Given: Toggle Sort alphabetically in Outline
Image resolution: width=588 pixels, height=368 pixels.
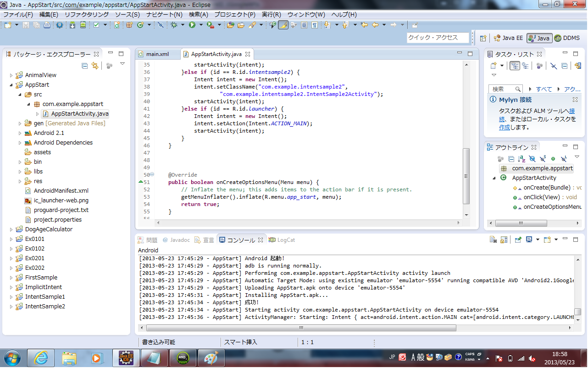Looking at the screenshot, I should tap(521, 159).
